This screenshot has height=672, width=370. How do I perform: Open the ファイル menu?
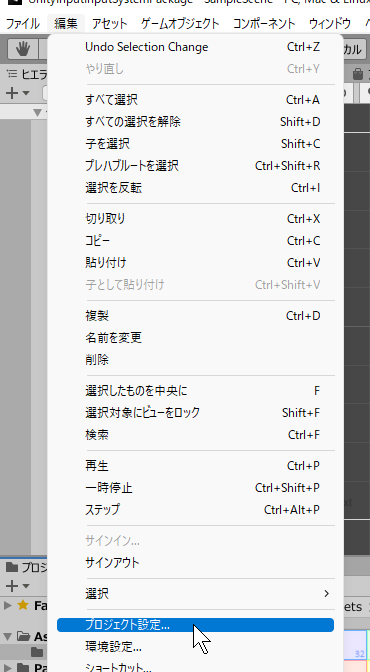coord(22,24)
